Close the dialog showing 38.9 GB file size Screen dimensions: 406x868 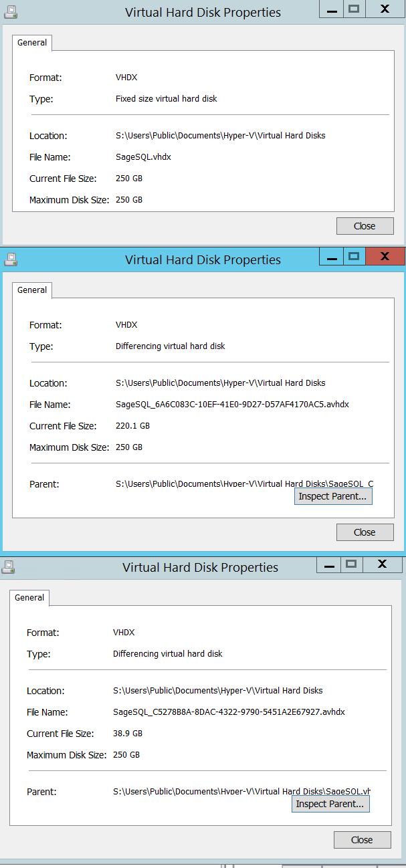point(362,839)
